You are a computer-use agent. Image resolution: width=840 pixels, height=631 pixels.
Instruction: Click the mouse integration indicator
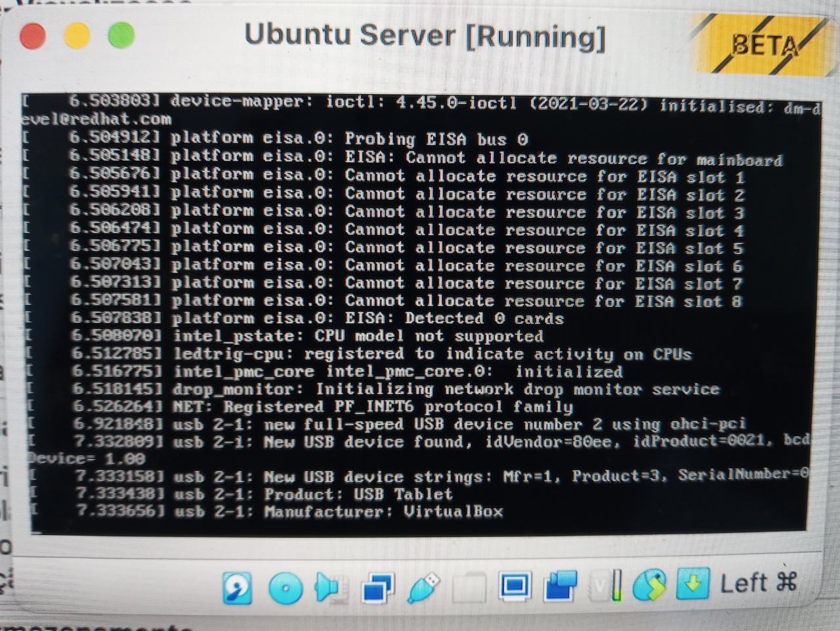point(649,584)
